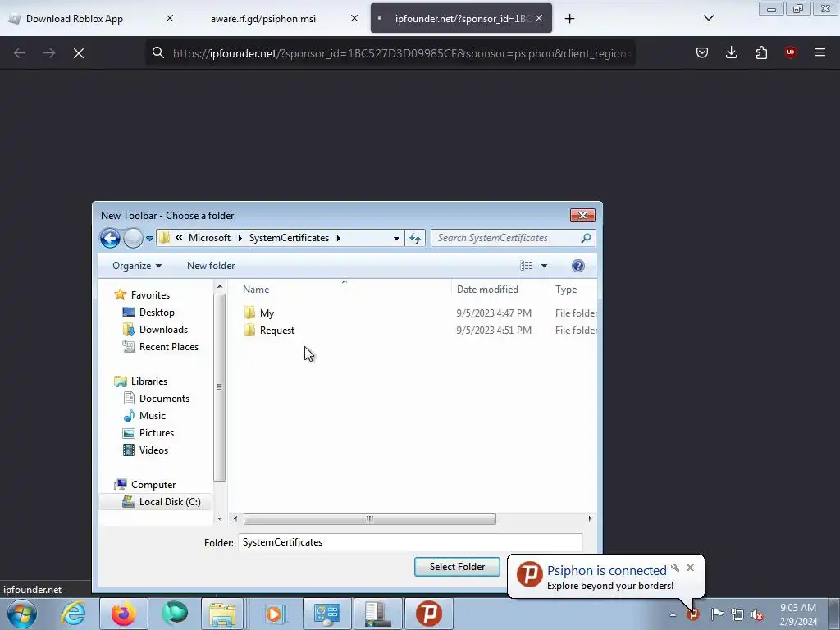Screen dimensions: 840x630
Task: Click navigation pane scroll down arrow
Action: tap(220, 518)
